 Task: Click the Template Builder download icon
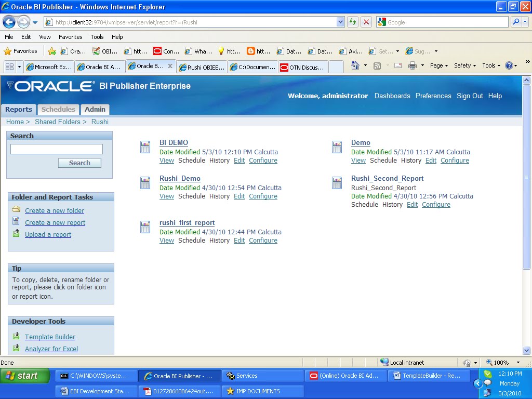pos(16,336)
